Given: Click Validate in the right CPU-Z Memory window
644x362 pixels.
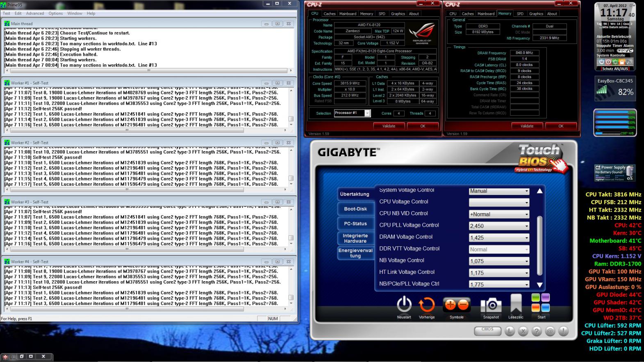Looking at the screenshot, I should coord(527,126).
